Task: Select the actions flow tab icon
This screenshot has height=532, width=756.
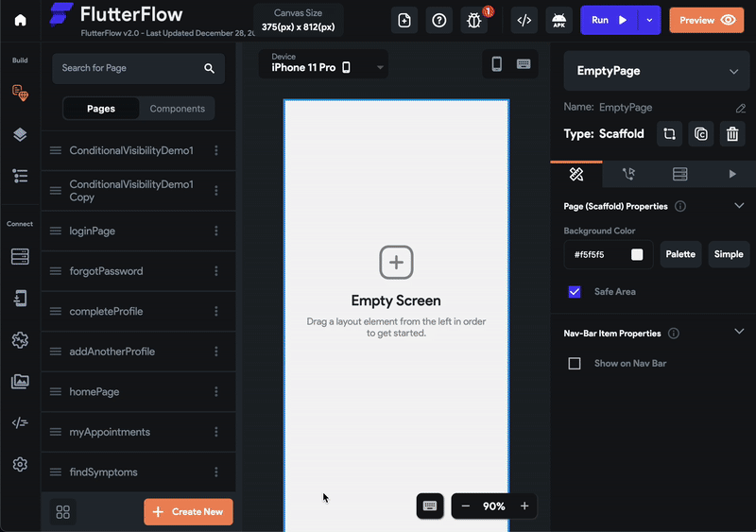Action: coord(628,174)
